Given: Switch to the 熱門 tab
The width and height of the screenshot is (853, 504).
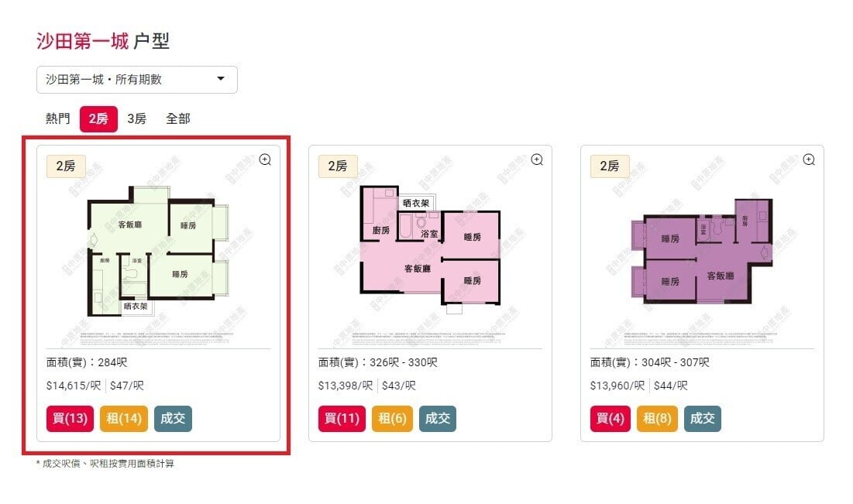Looking at the screenshot, I should (x=58, y=118).
